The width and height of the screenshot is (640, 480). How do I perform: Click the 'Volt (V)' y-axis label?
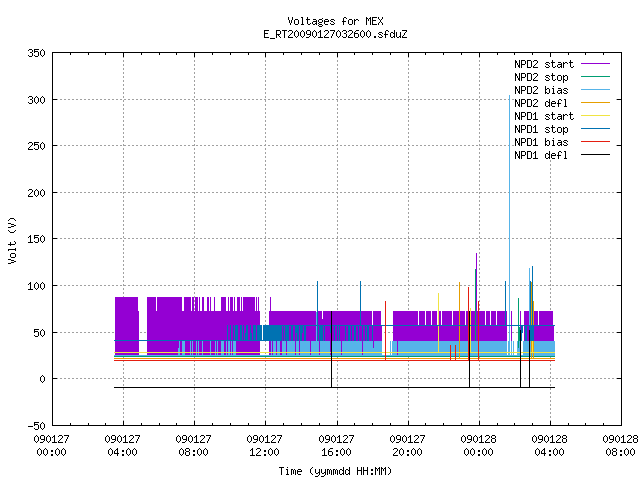click(x=12, y=241)
